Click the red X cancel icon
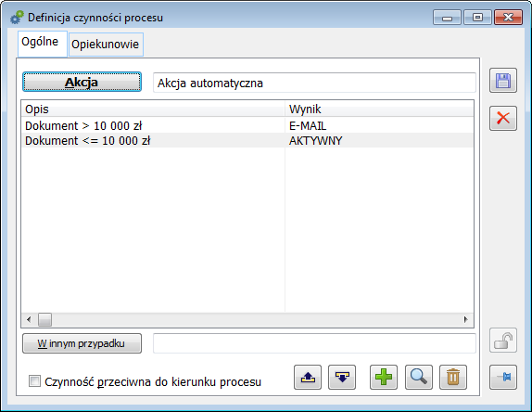 tap(503, 118)
